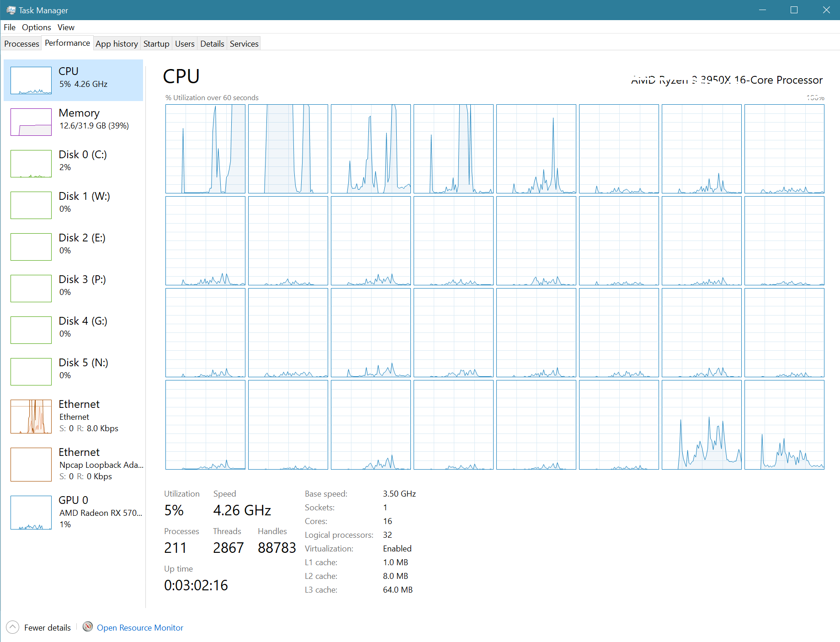Select Disk 4 (G:) entry
This screenshot has width=840, height=642.
(73, 330)
